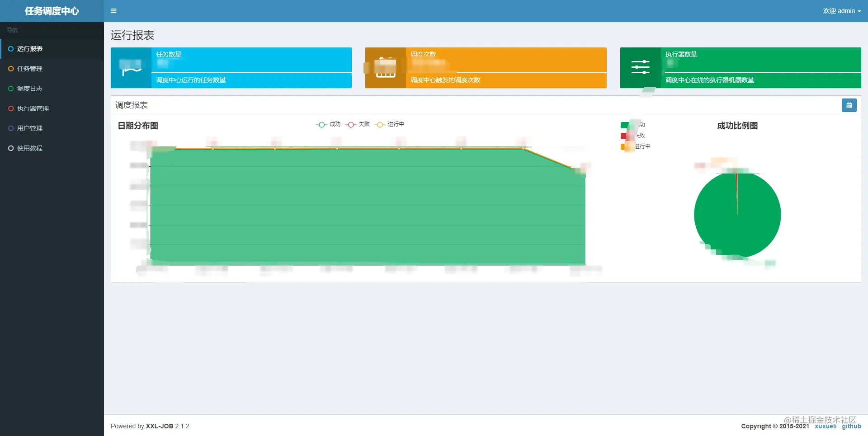Click the calendar icon on 调度次数 card
Screen dimensions: 868x436
coord(386,68)
